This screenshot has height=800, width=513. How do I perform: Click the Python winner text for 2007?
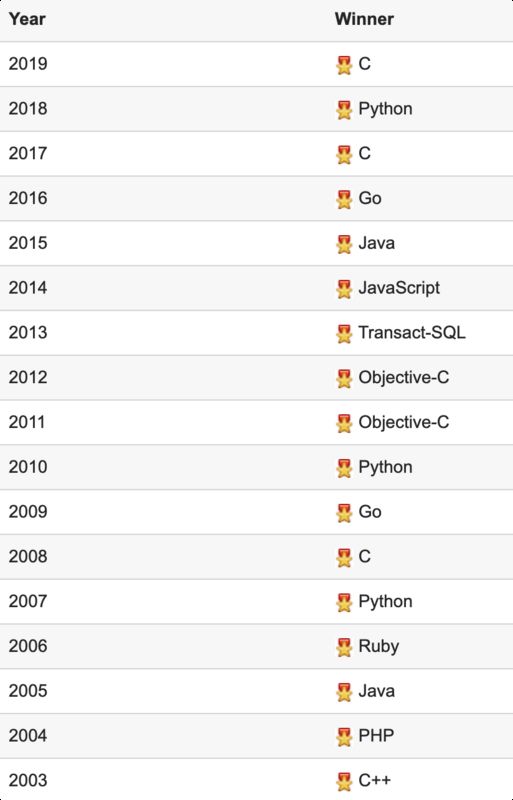[x=385, y=601]
